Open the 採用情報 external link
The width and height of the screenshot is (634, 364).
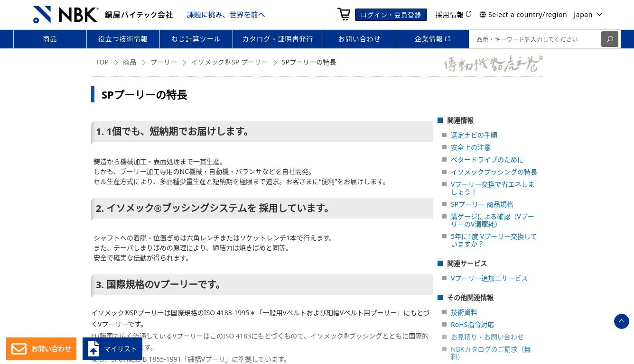tap(453, 15)
